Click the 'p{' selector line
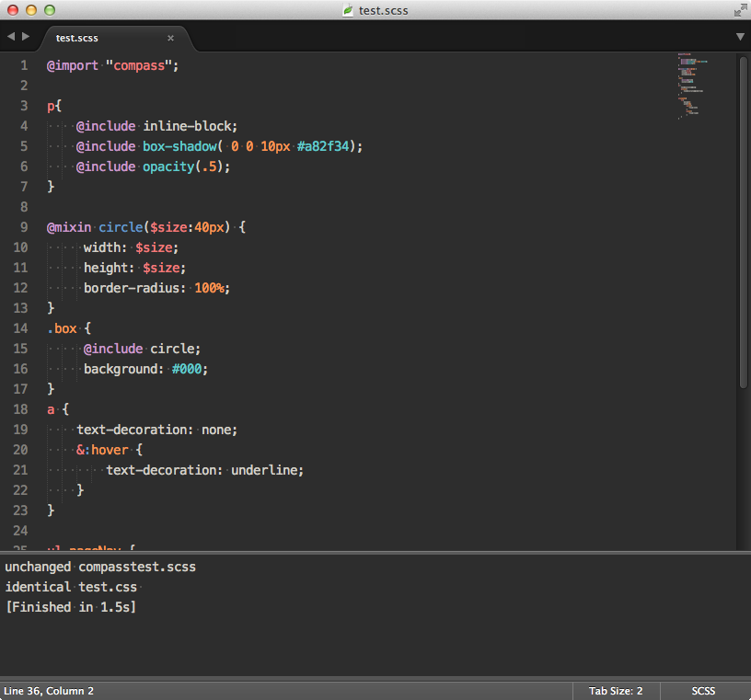This screenshot has height=700, width=751. (54, 107)
